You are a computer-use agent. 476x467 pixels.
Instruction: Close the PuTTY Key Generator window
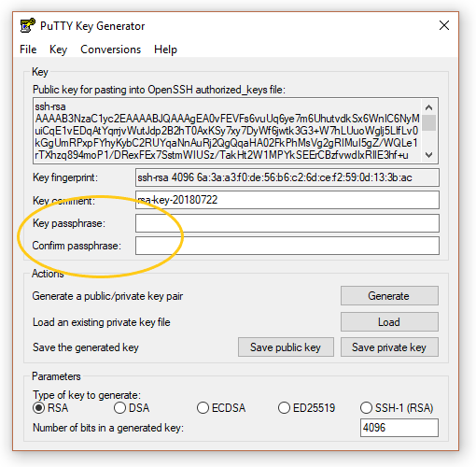(444, 25)
